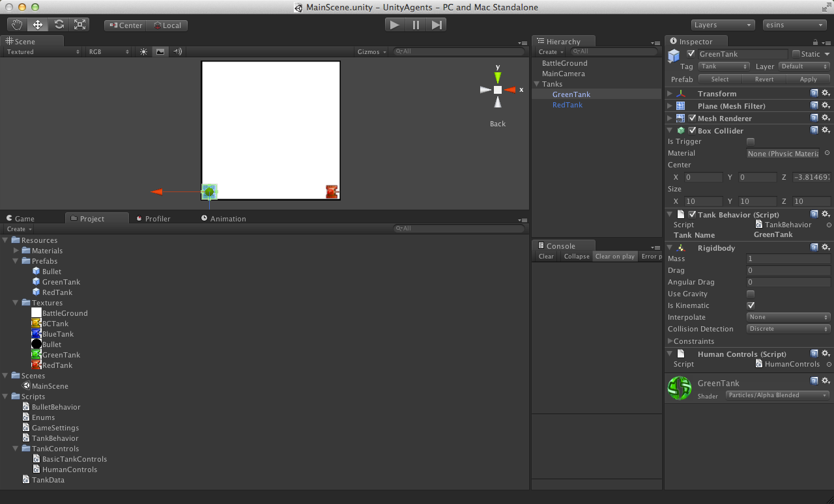834x504 pixels.
Task: Click the Pause button
Action: pyautogui.click(x=416, y=24)
